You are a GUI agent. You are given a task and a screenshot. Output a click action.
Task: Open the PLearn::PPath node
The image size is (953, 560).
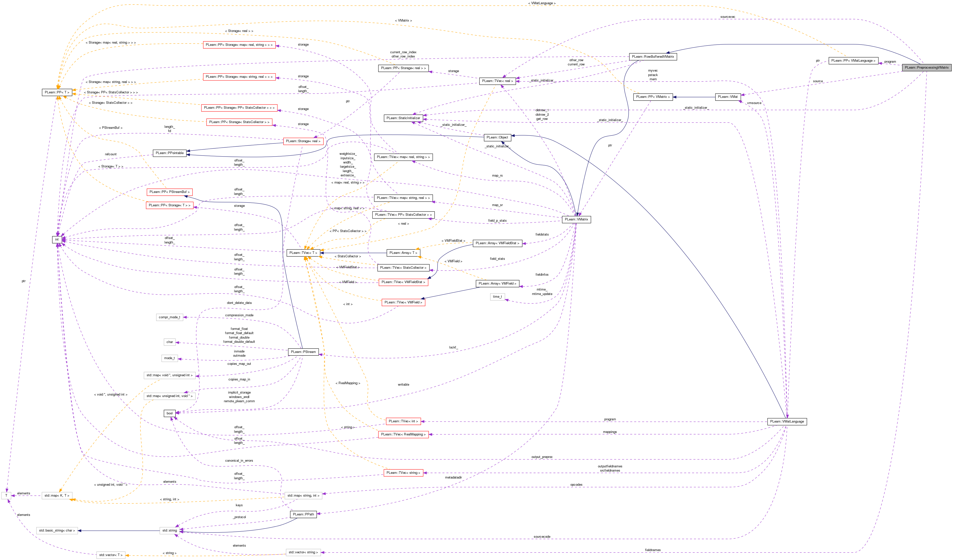point(303,515)
